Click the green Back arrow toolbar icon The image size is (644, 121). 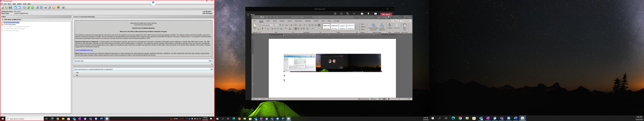tap(28, 8)
